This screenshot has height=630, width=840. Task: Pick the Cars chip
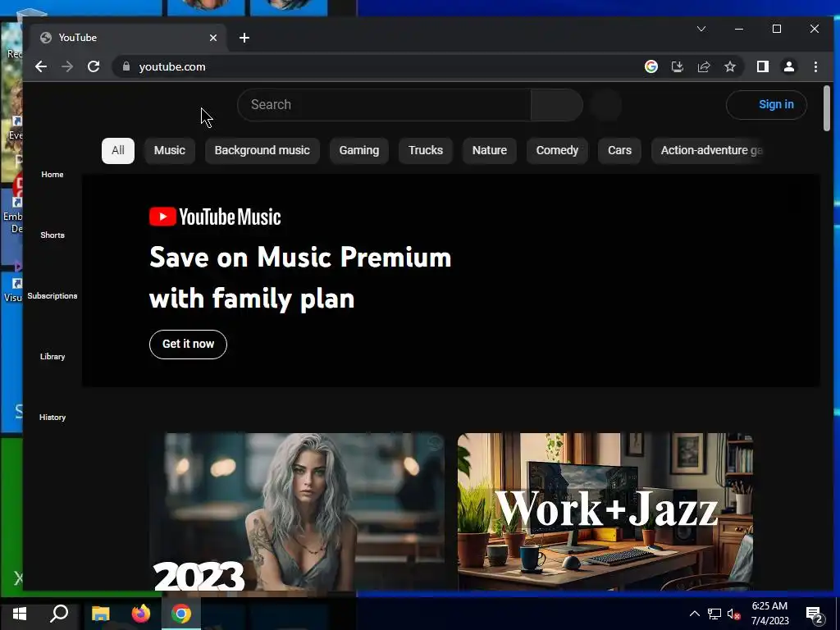(x=619, y=151)
